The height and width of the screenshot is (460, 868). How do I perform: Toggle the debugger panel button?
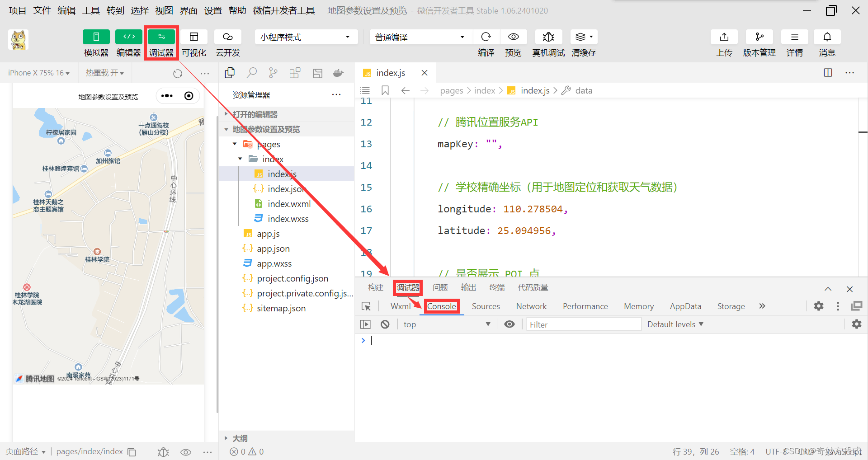[x=161, y=37]
